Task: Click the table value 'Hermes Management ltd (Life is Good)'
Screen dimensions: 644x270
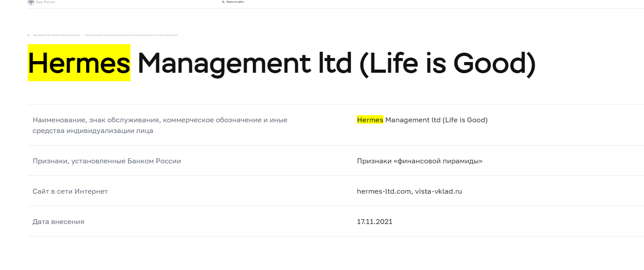Action: coord(422,120)
